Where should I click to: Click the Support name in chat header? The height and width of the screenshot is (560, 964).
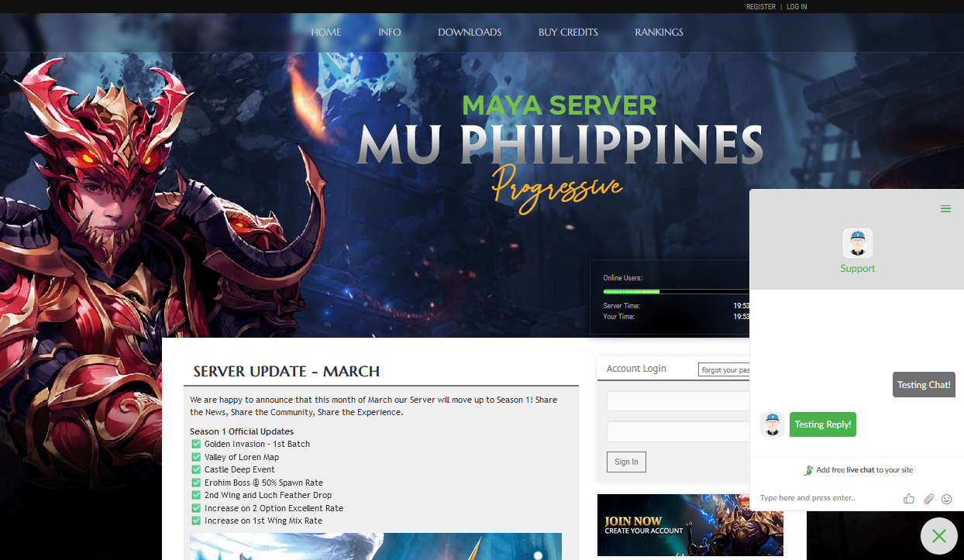pos(858,269)
